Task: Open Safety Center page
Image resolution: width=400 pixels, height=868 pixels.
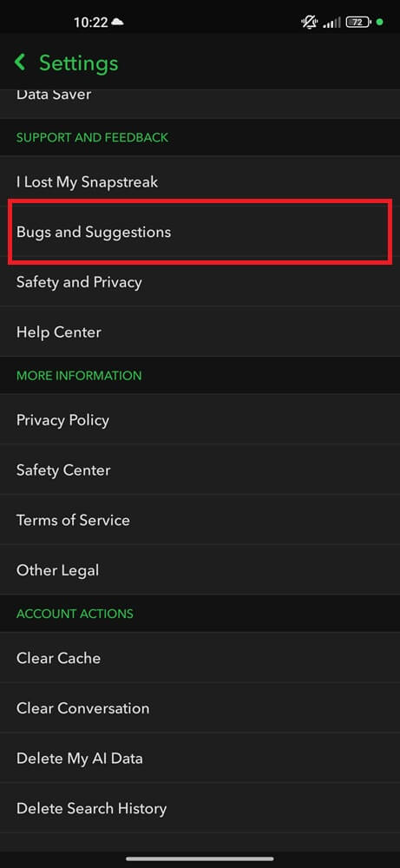Action: [200, 470]
